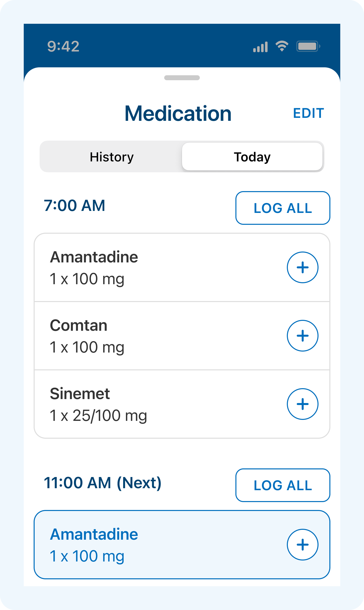Screen dimensions: 364x610
Task: Open the highlighted 11:00 AM Amantadine card
Action: click(158, 545)
